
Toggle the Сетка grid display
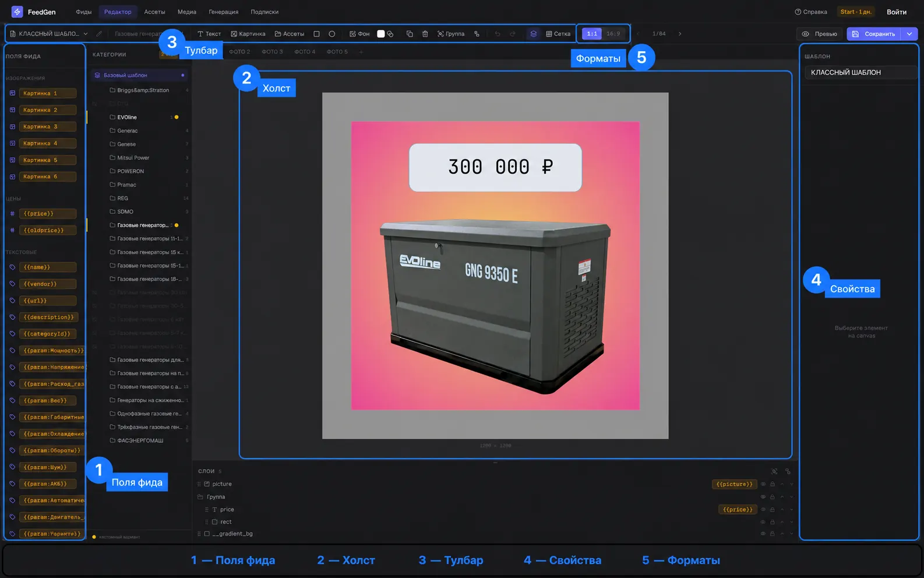(558, 34)
